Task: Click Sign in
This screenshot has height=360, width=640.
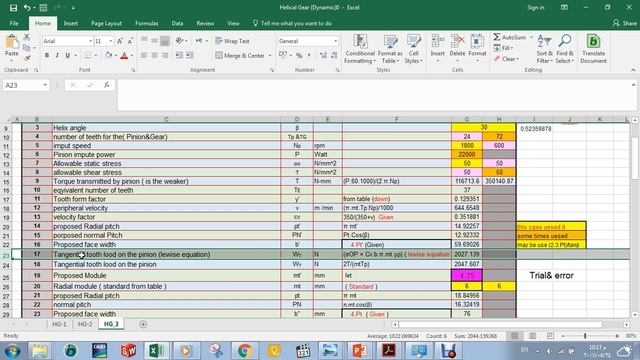Action: pos(536,7)
